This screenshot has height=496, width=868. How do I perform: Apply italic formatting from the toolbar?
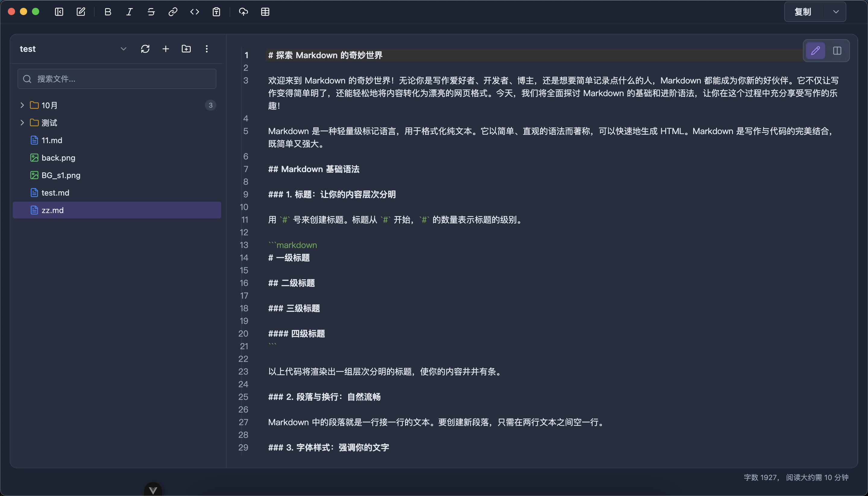tap(130, 12)
